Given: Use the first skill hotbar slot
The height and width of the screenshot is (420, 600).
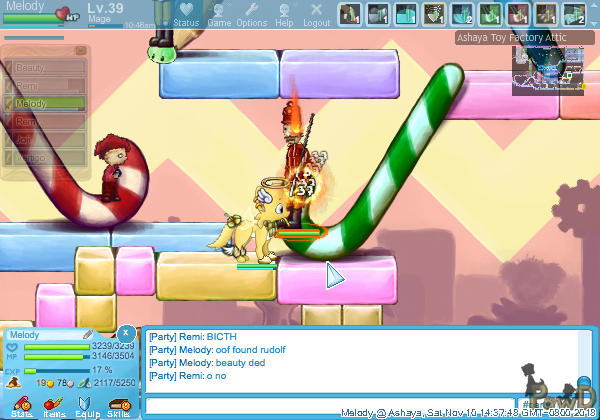Looking at the screenshot, I should coord(349,14).
